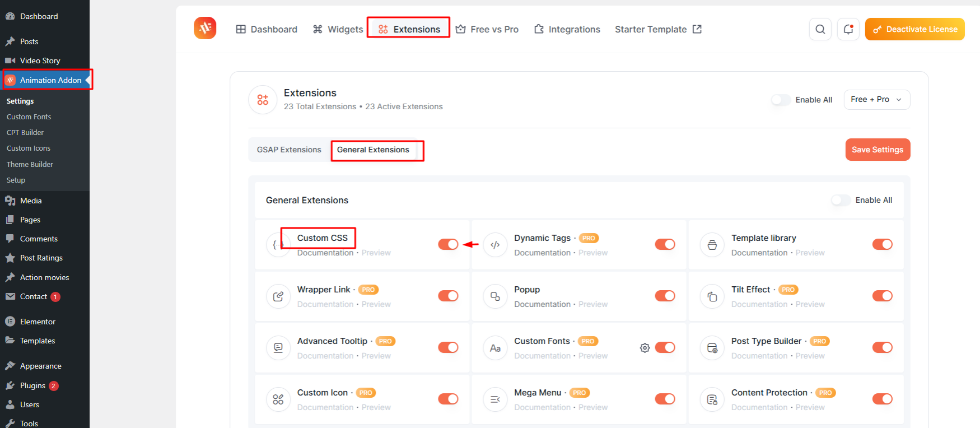Screen dimensions: 980x428
Task: Open Dynamic Tags Preview link
Action: coord(593,253)
